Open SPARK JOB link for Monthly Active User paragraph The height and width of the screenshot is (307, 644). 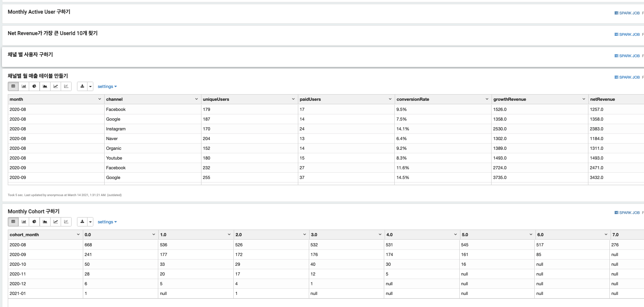click(x=627, y=13)
